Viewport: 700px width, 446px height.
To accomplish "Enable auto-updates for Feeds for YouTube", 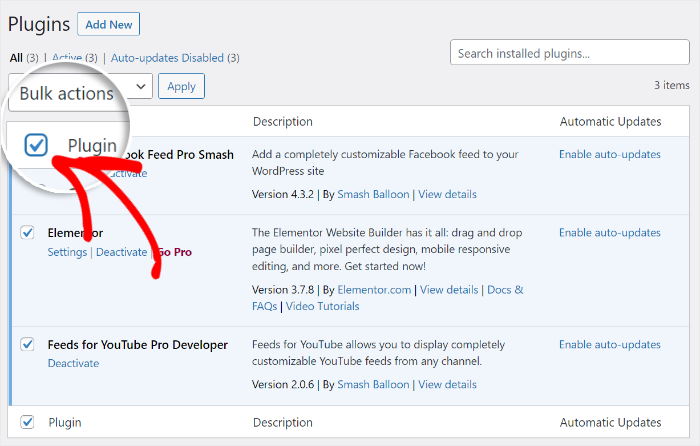I will click(609, 344).
